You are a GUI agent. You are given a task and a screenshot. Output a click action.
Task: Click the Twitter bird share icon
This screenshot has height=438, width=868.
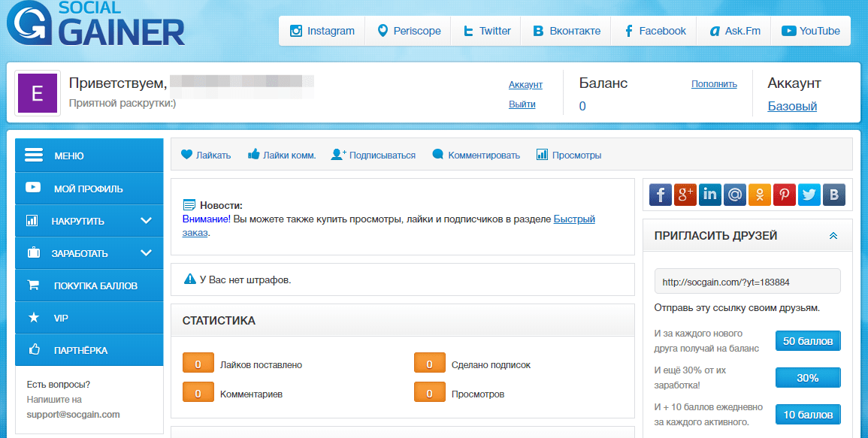(809, 195)
